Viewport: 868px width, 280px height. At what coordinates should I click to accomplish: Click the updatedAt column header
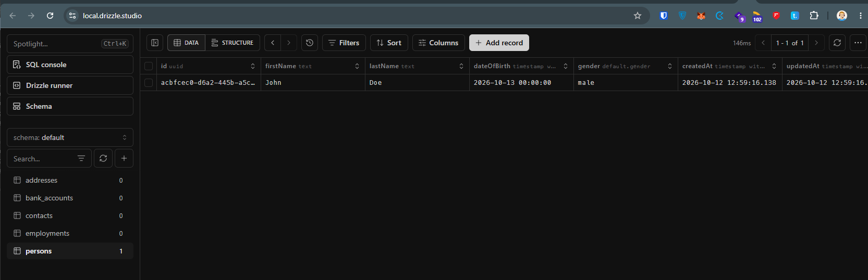(825, 66)
